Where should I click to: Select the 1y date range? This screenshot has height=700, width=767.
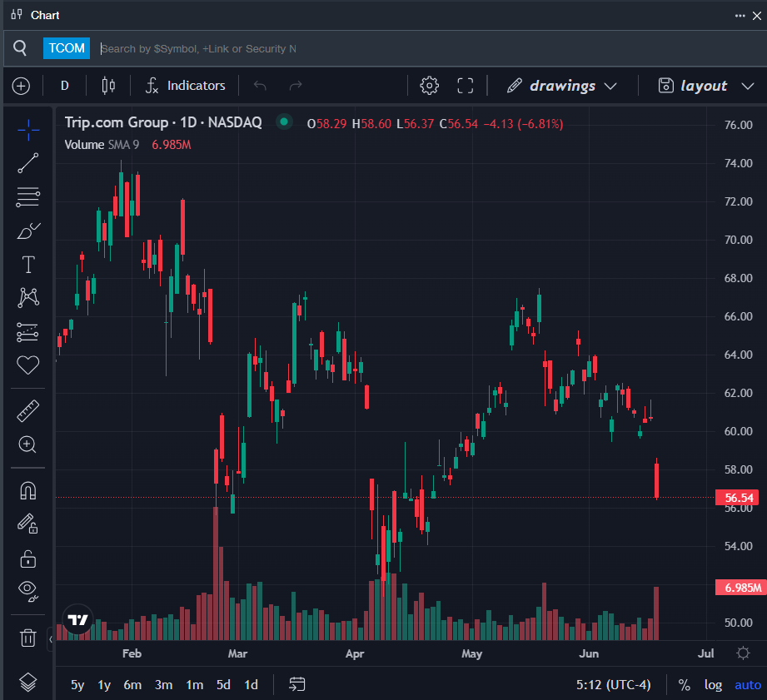104,684
